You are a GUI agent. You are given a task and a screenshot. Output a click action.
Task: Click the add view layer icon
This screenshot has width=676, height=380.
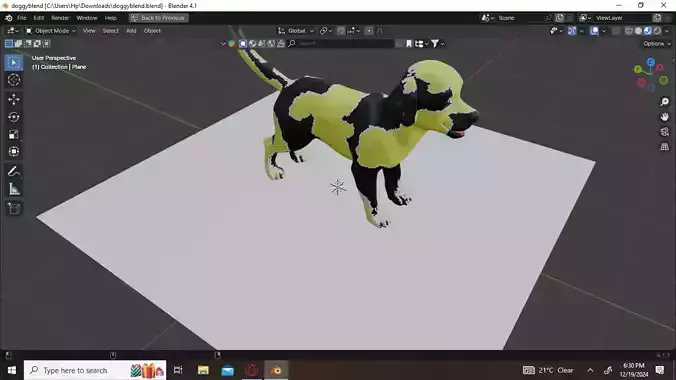pyautogui.click(x=657, y=18)
